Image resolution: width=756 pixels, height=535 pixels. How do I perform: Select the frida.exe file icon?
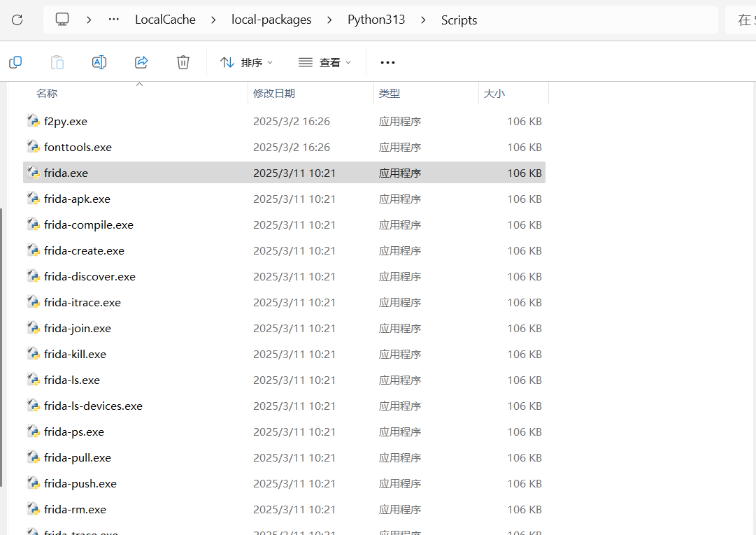pos(33,173)
